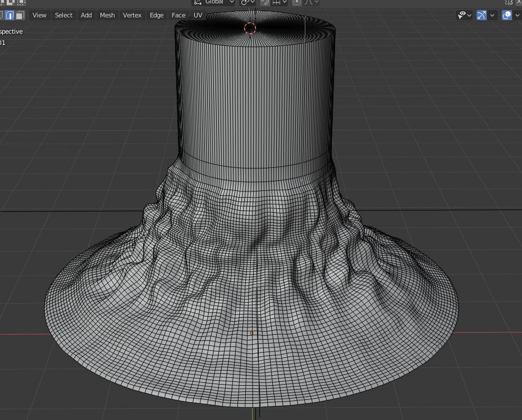Switch to Face select mode icon
The image size is (522, 420).
[x=20, y=15]
